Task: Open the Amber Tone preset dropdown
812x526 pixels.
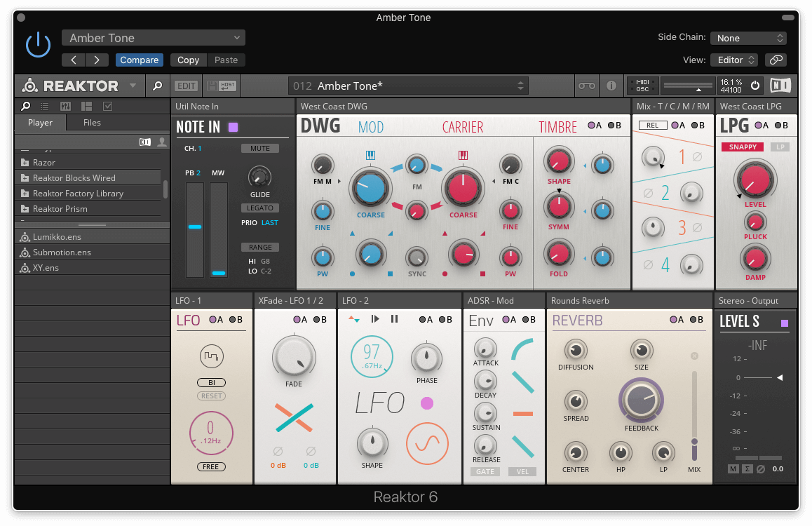Action: click(x=154, y=38)
